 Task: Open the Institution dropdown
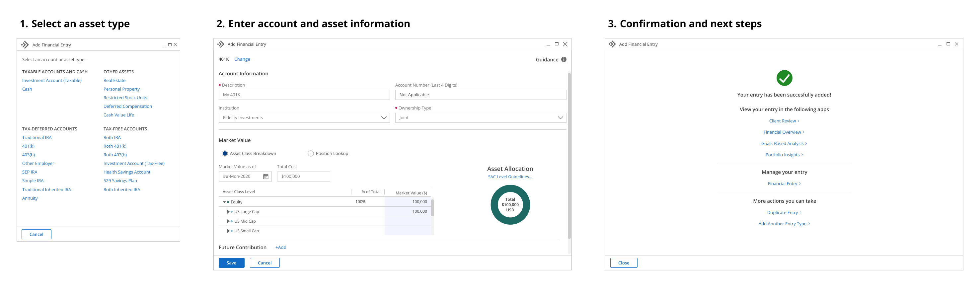pos(304,118)
